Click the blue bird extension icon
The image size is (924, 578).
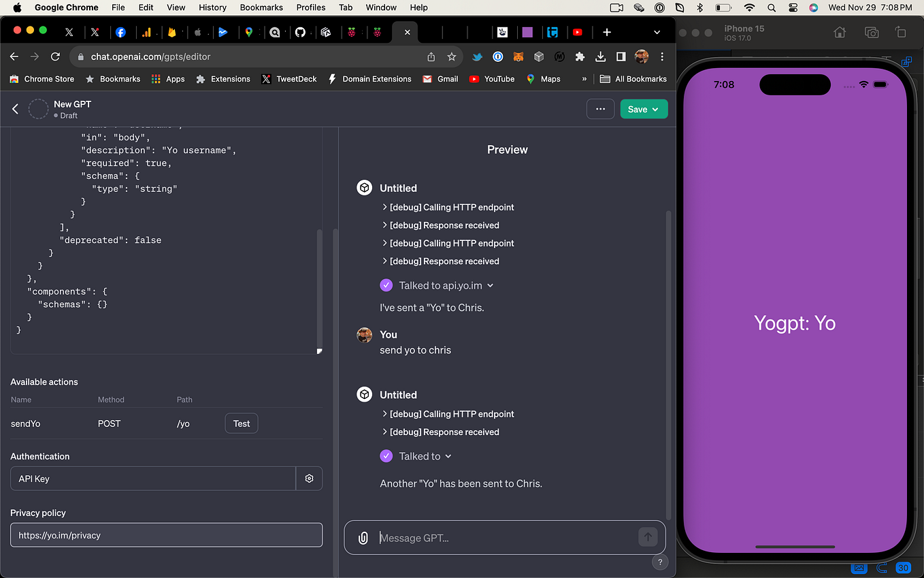click(477, 57)
